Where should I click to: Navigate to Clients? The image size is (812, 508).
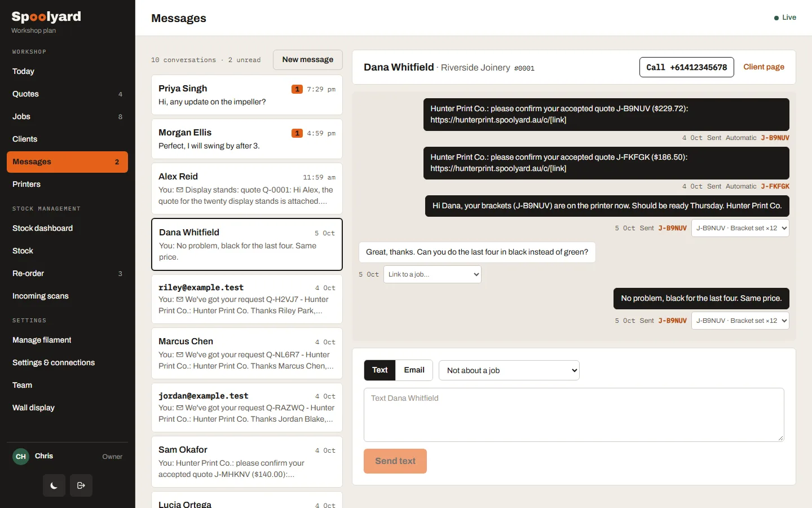pyautogui.click(x=67, y=139)
